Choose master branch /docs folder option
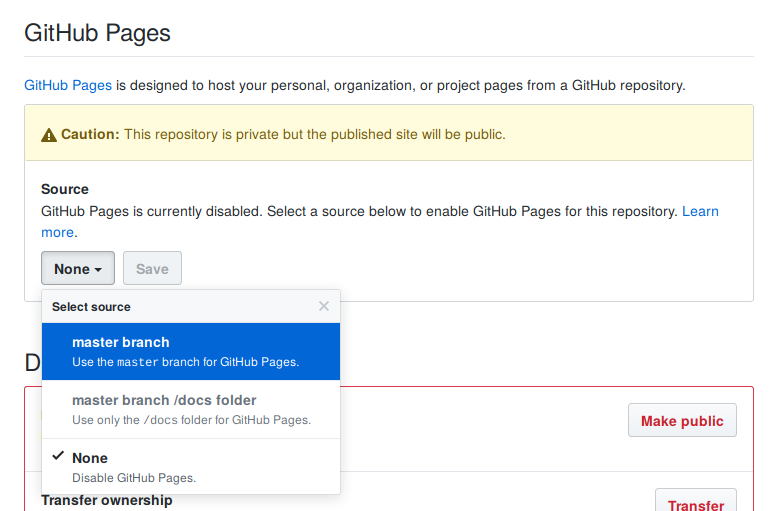Screen dimensions: 773x511 click(191, 409)
